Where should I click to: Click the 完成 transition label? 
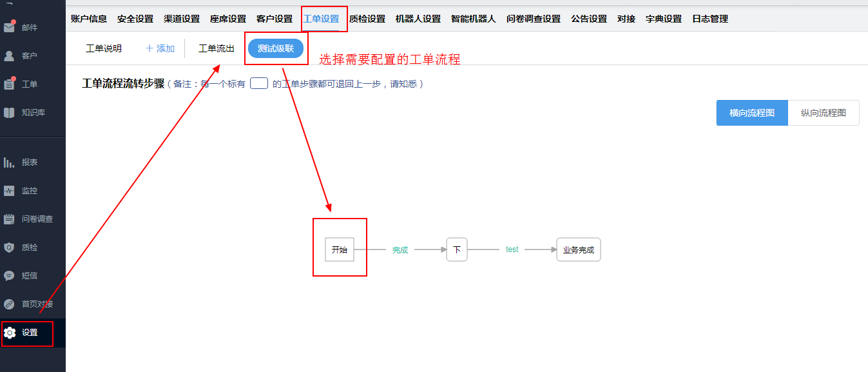[400, 250]
